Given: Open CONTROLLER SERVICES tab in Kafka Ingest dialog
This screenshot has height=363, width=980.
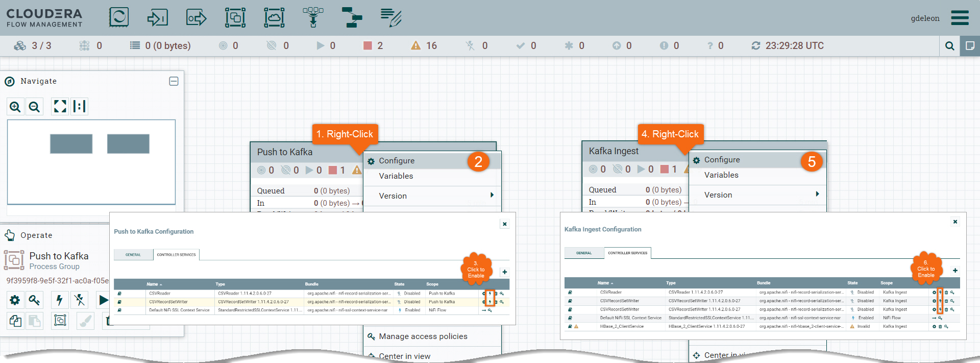Looking at the screenshot, I should click(627, 253).
